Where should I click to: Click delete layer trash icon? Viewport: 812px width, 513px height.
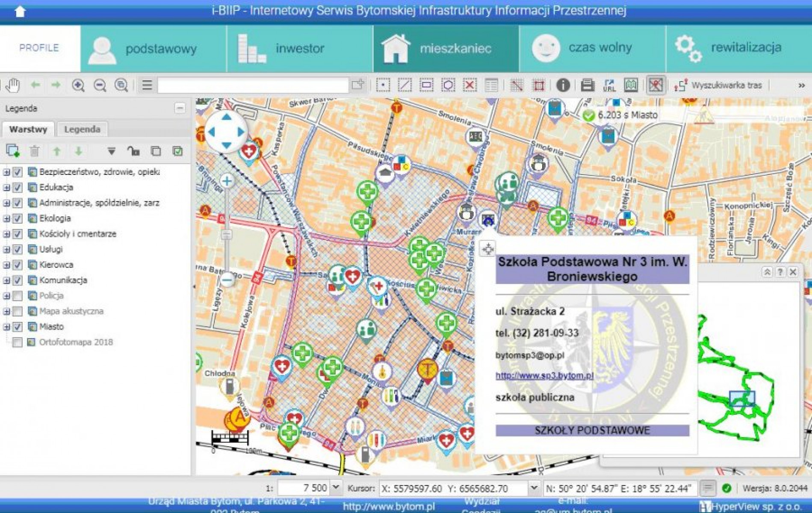click(x=35, y=151)
